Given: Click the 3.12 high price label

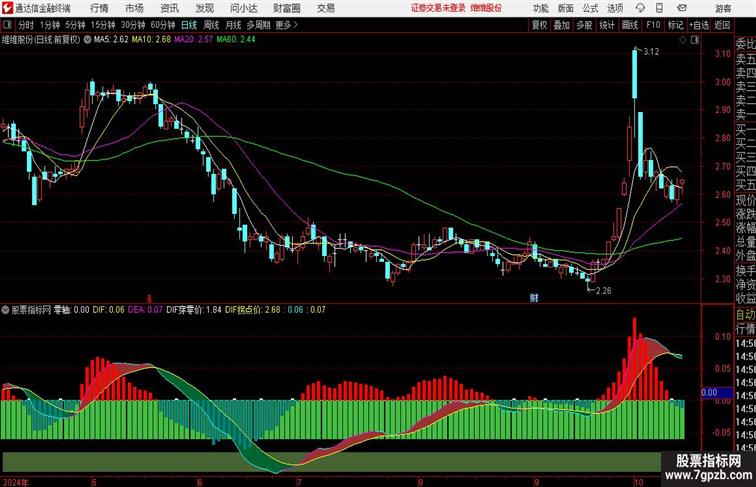Looking at the screenshot, I should [651, 52].
